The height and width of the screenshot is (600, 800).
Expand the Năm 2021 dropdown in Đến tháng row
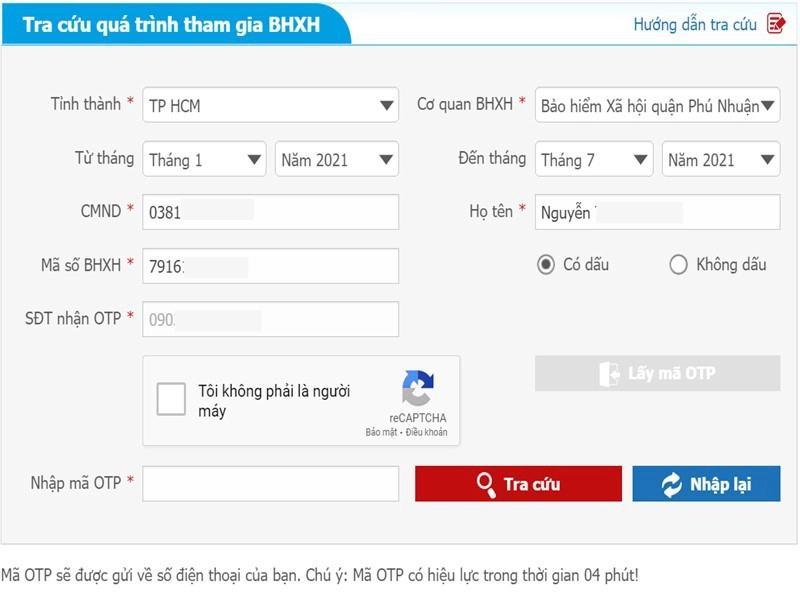(x=767, y=158)
